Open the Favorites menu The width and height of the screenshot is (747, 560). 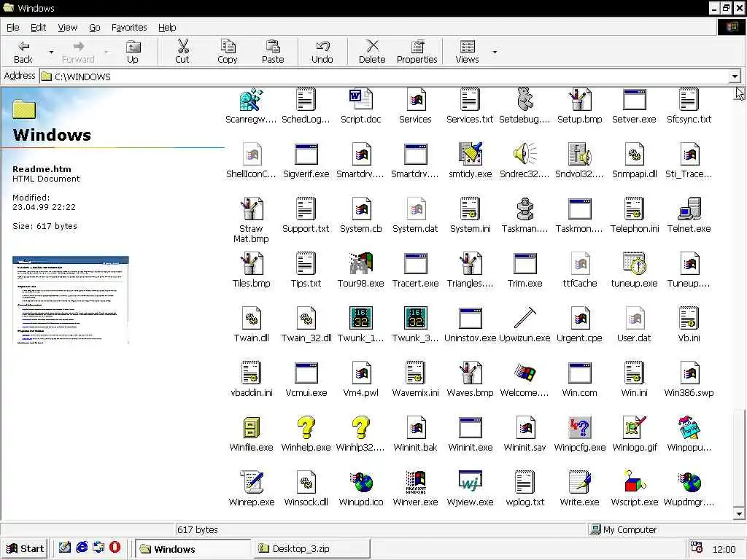coord(129,28)
